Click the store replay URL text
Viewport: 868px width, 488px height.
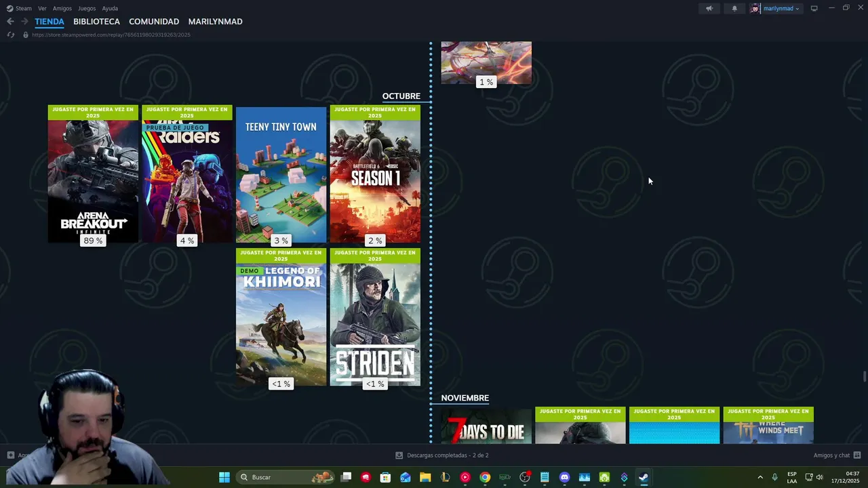tap(111, 35)
